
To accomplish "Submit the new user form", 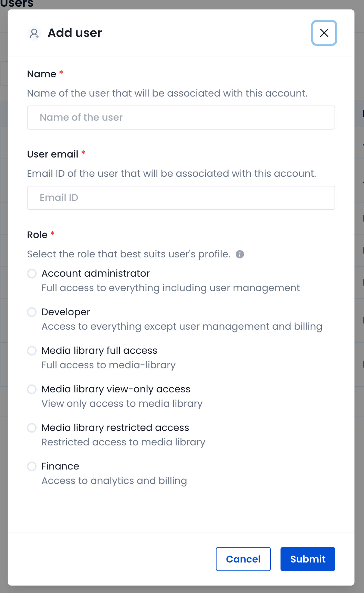I will (308, 559).
